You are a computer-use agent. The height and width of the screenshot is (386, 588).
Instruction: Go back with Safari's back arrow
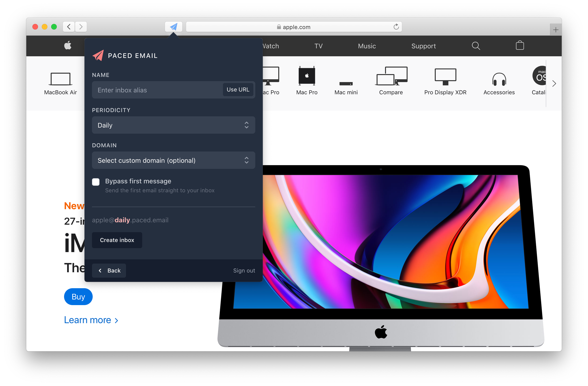(x=69, y=27)
